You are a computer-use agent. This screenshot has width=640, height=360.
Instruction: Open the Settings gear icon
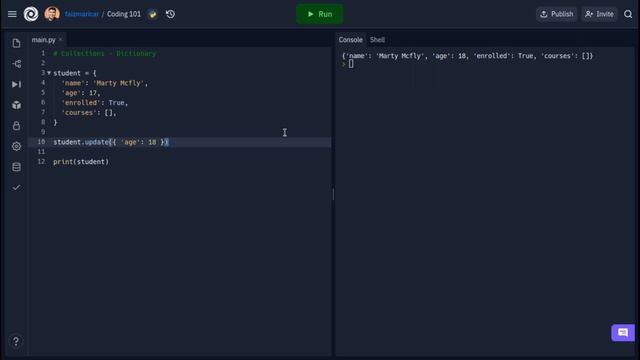click(x=16, y=146)
